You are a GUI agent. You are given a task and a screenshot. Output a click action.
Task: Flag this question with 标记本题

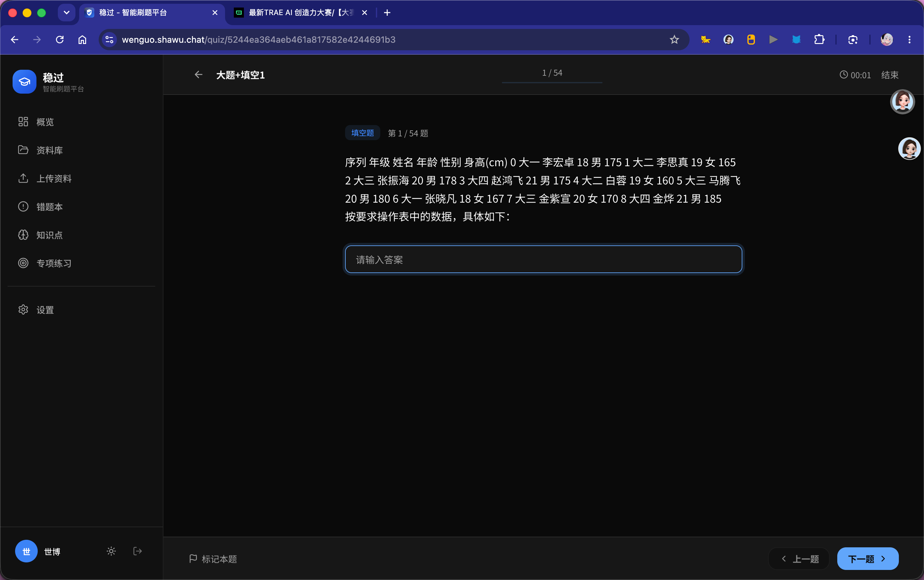click(x=213, y=559)
